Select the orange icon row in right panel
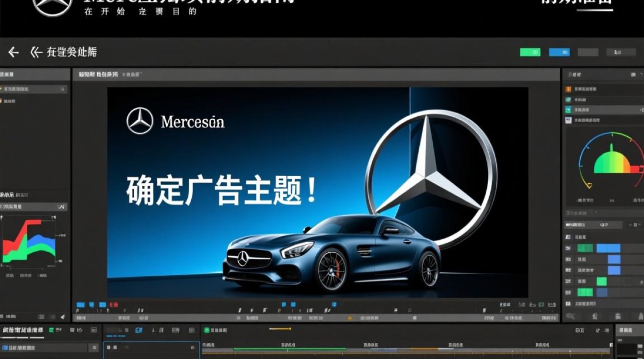Screen dimensions: 644x359 pyautogui.click(x=604, y=89)
